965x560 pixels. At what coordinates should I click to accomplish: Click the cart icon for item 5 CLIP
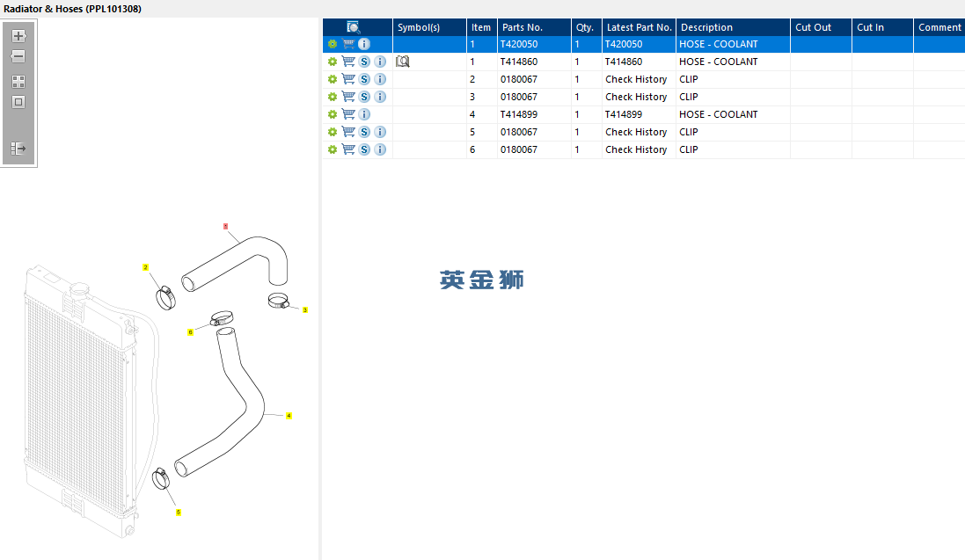pos(348,132)
